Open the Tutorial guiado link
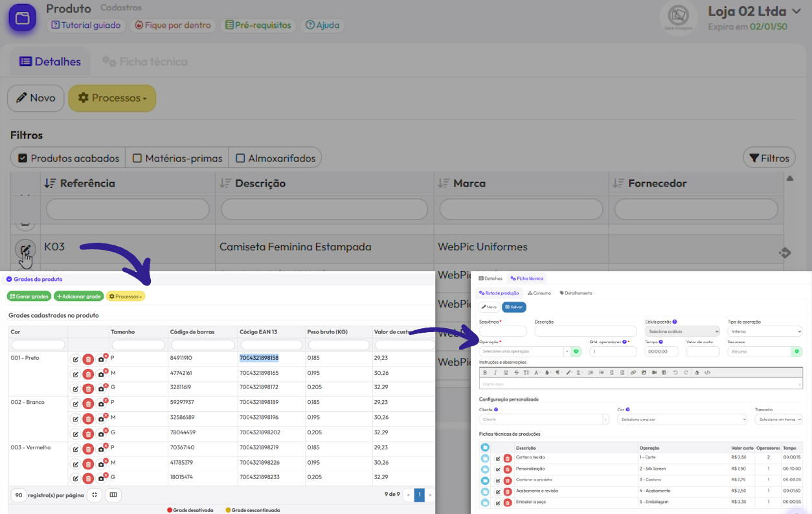 [86, 25]
